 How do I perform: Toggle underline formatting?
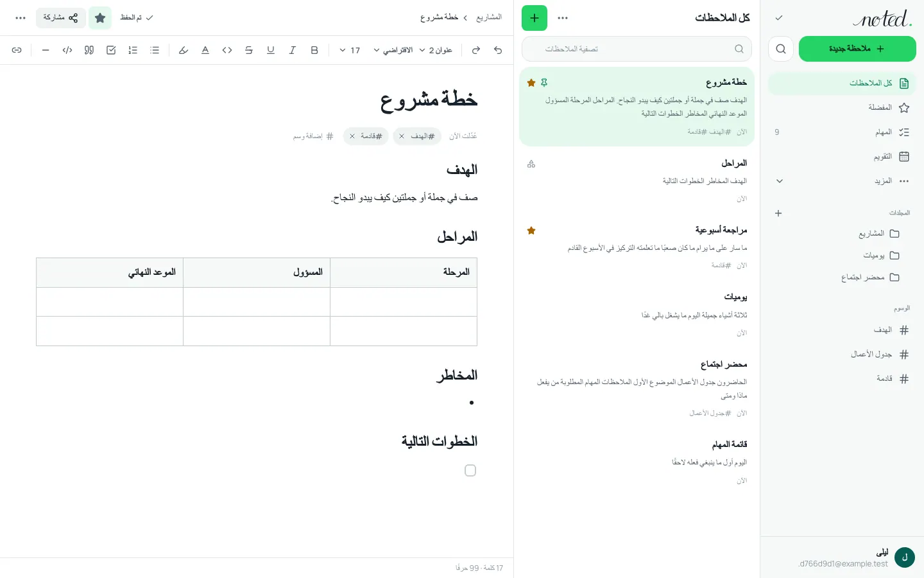tap(271, 50)
